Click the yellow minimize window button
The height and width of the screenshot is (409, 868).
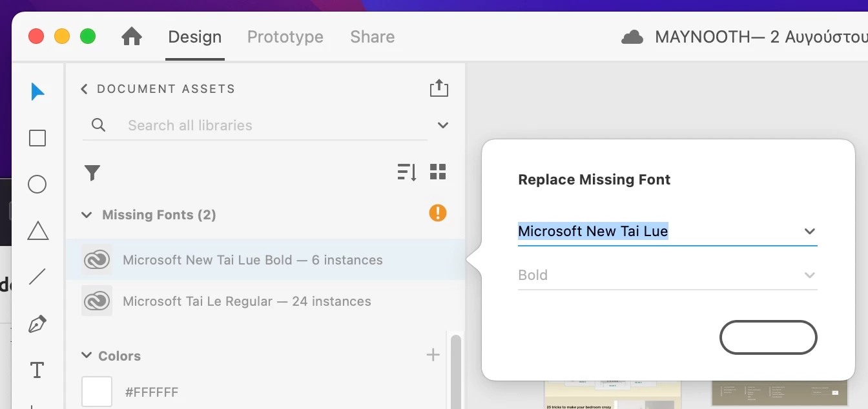click(x=62, y=36)
